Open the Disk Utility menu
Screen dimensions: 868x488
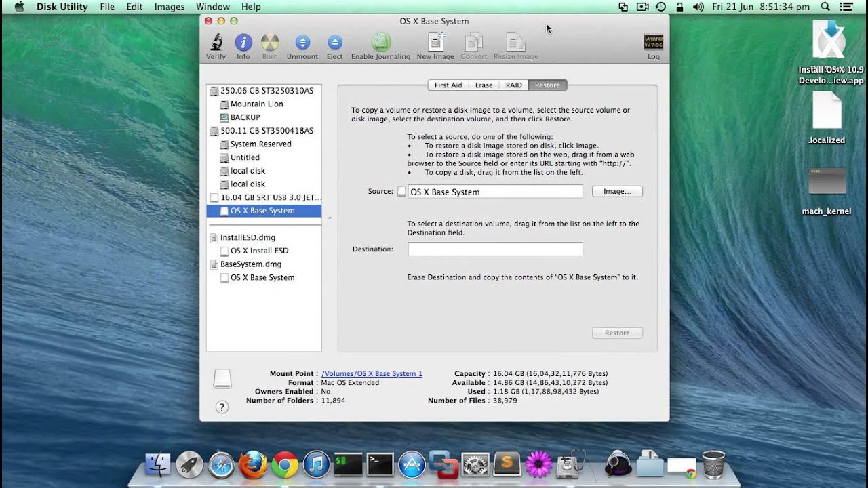(x=61, y=7)
